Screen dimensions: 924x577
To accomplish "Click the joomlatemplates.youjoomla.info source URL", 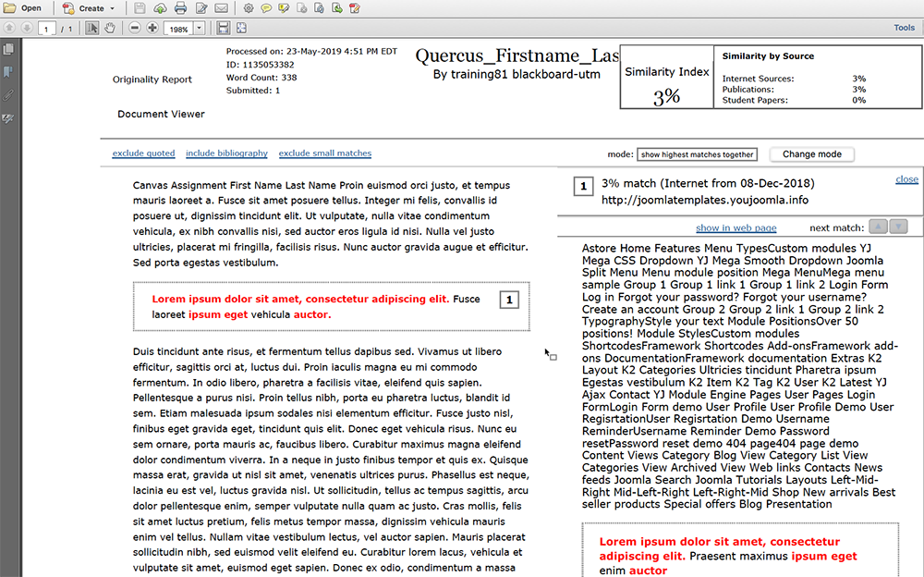I will coord(705,200).
